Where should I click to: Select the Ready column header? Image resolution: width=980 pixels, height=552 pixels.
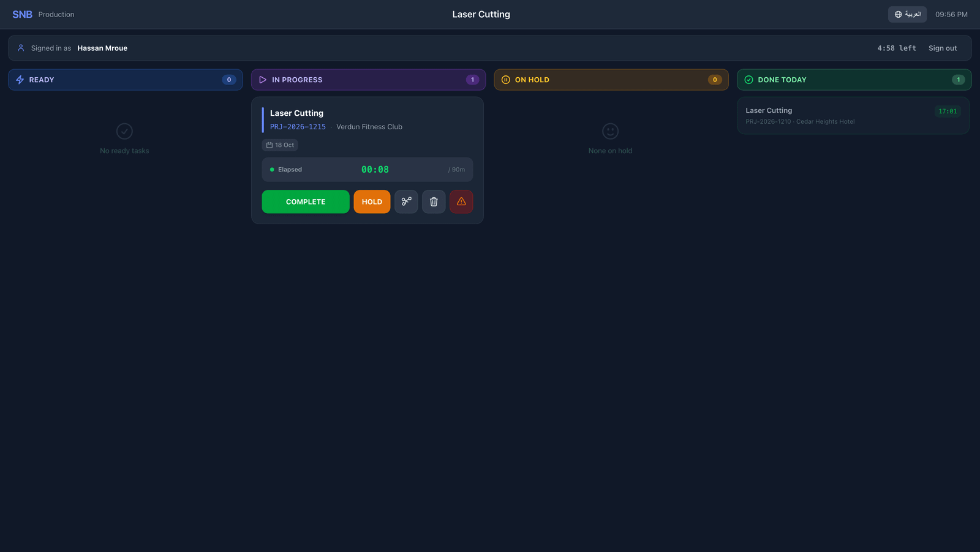[x=126, y=80]
